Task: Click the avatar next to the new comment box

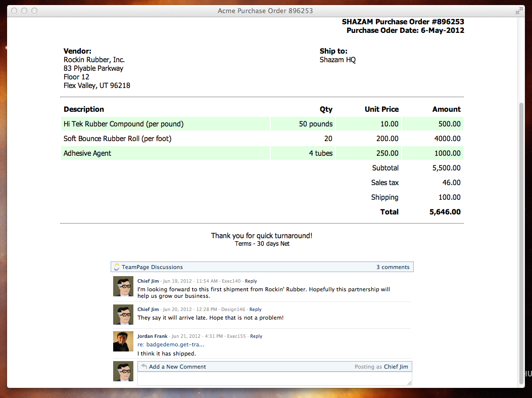Action: point(123,371)
